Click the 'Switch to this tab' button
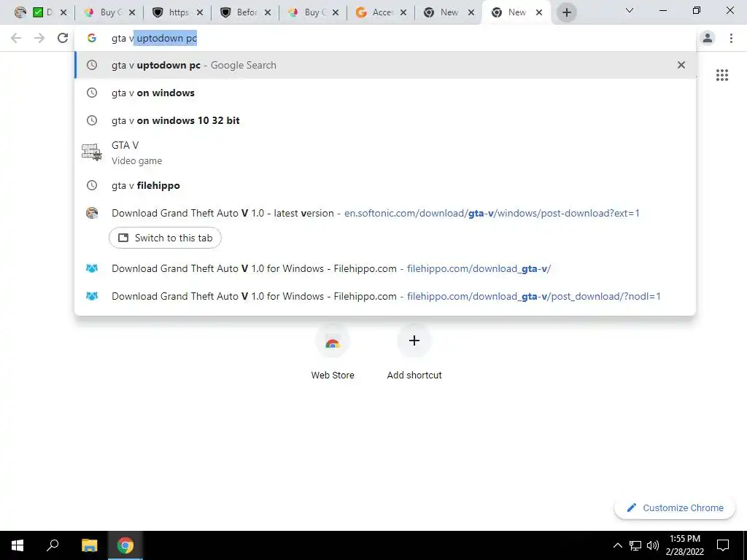The width and height of the screenshot is (747, 560). pyautogui.click(x=165, y=238)
